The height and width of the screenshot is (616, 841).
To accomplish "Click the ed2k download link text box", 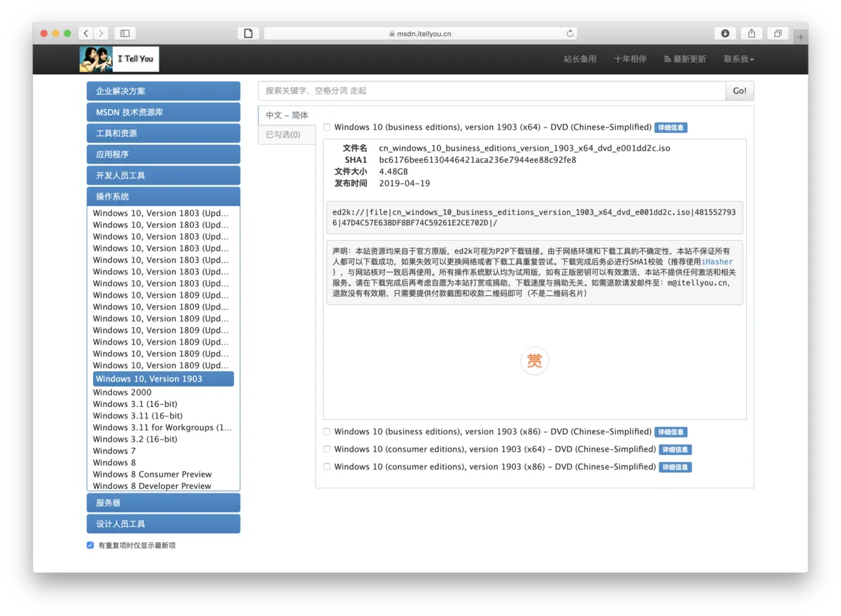I will 534,217.
